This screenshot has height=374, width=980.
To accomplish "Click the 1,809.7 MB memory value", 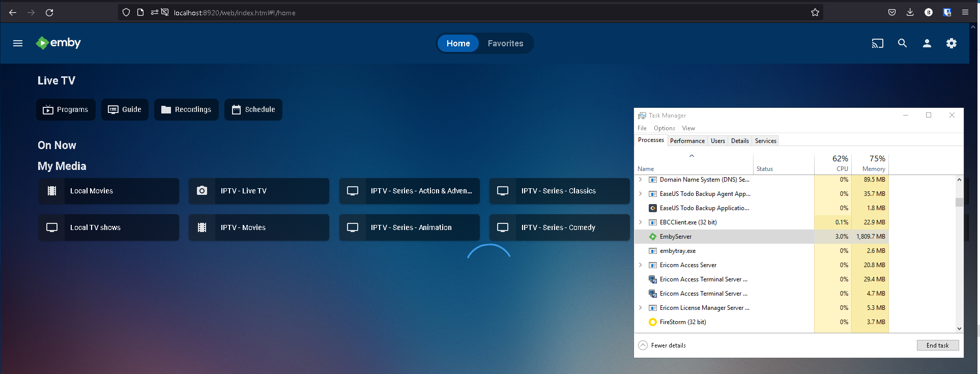I will click(871, 237).
